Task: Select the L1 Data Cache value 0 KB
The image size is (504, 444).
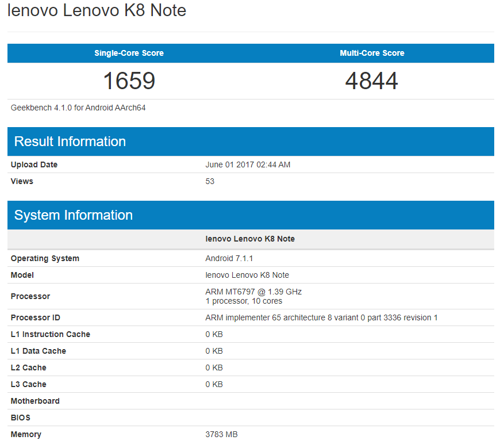Action: (x=214, y=351)
